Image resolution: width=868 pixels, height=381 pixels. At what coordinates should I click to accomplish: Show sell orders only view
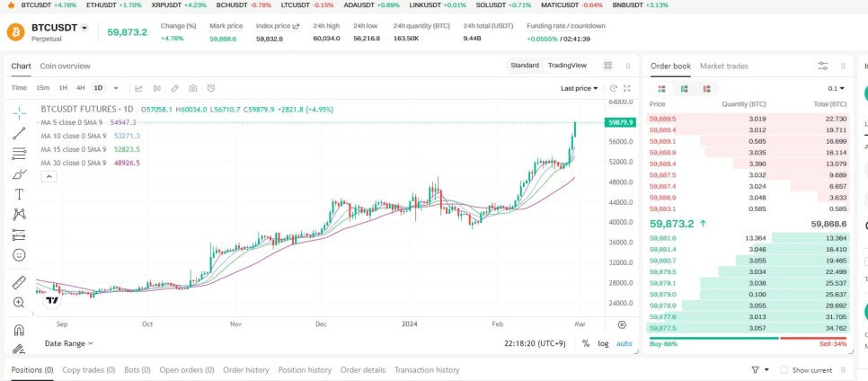coord(706,89)
